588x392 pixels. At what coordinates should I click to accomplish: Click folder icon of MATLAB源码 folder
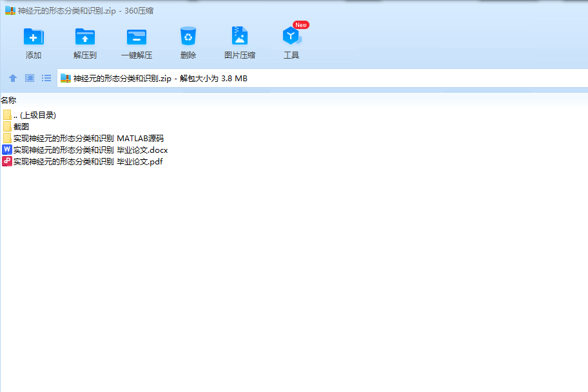(6, 138)
